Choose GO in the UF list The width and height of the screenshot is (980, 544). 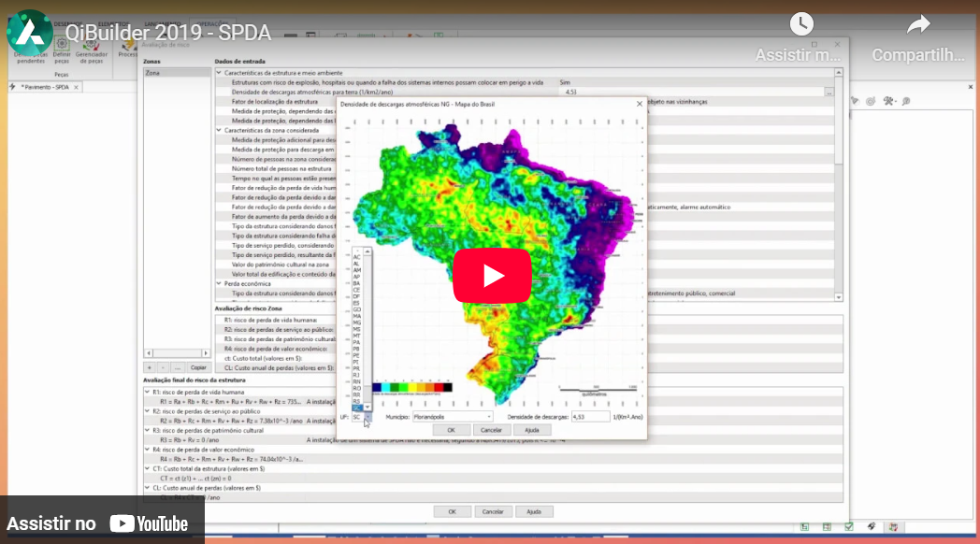coord(357,309)
